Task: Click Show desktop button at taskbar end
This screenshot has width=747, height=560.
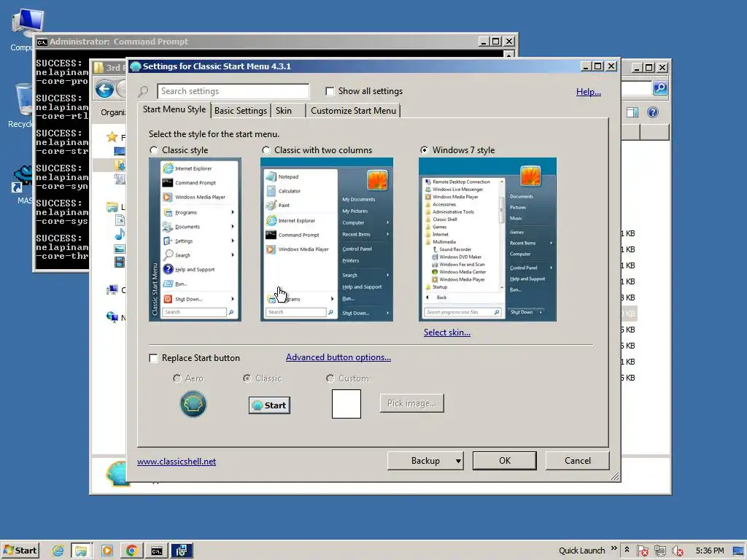Action: click(x=738, y=551)
